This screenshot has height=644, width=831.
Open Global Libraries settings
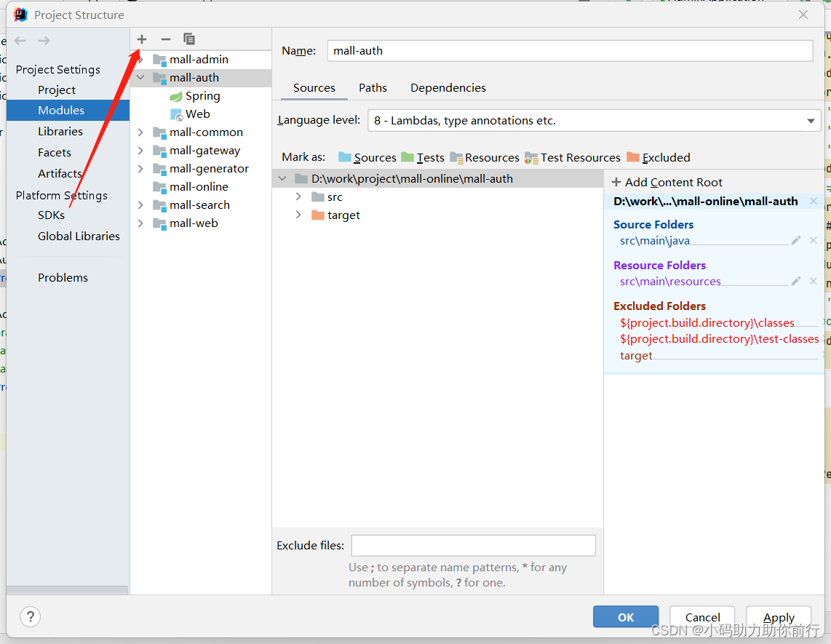79,236
